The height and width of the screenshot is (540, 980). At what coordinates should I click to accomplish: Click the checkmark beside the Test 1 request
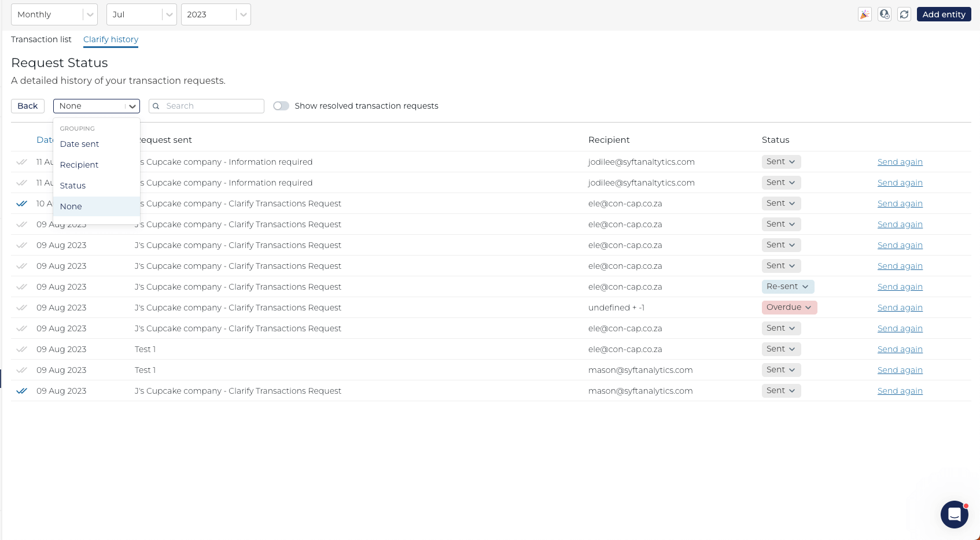pyautogui.click(x=21, y=349)
